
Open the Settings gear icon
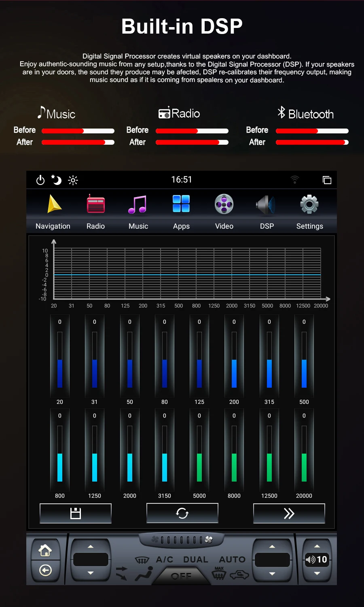(309, 204)
